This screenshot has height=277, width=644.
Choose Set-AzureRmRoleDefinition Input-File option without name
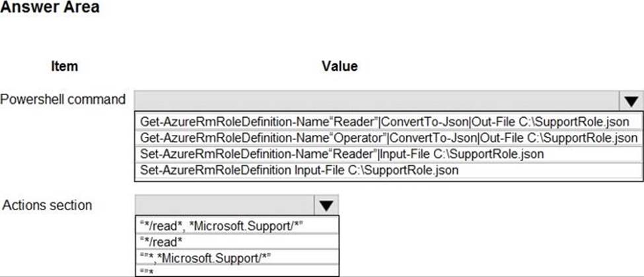pyautogui.click(x=299, y=170)
